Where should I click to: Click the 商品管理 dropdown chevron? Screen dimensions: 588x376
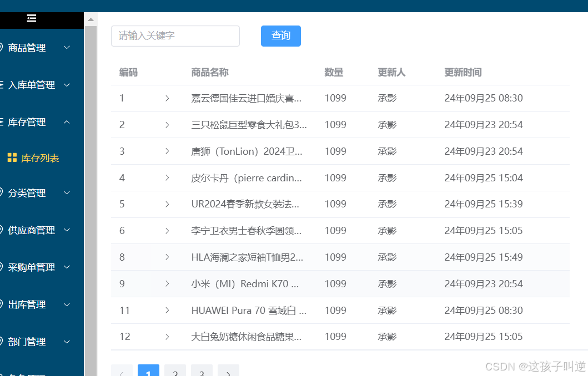tap(67, 48)
